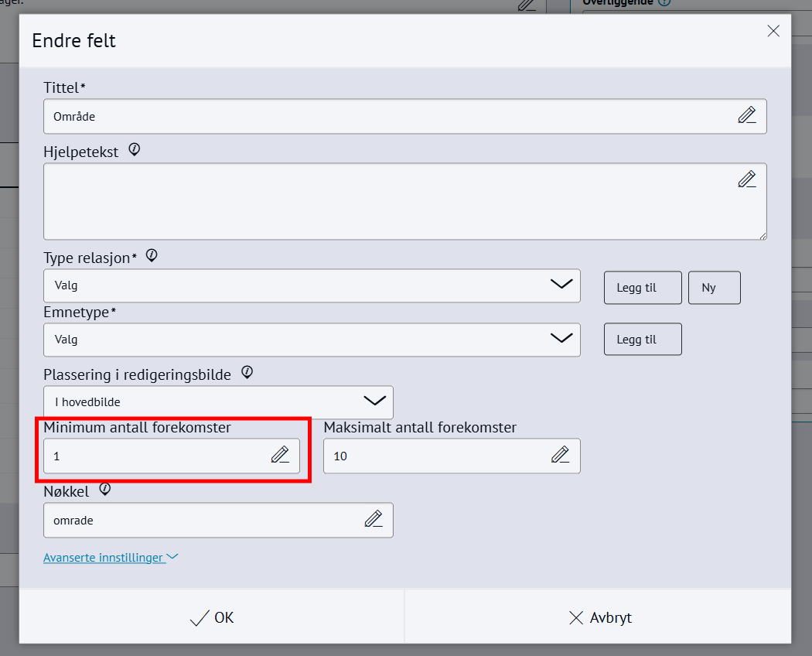Open the Plassering i redigeringsbilde dropdown
The height and width of the screenshot is (656, 812).
218,402
